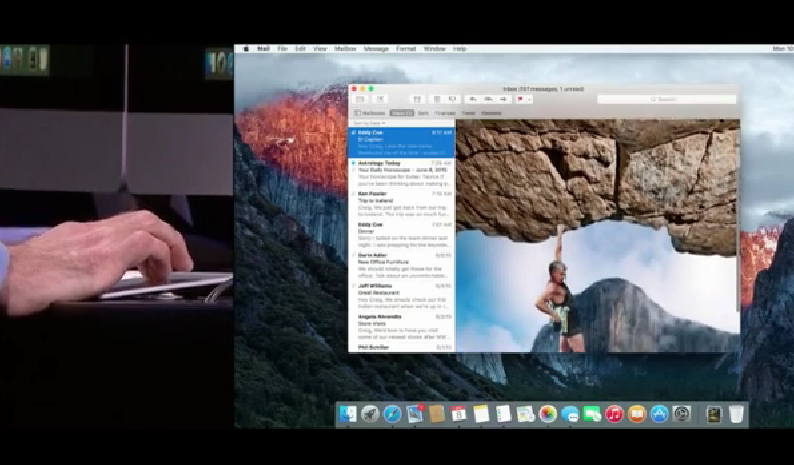This screenshot has width=794, height=465.
Task: Select the 'New Office Furniture' message
Action: (402, 265)
